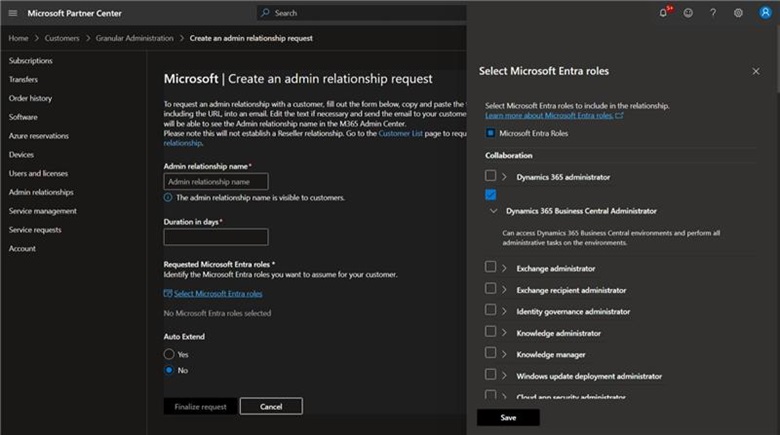The width and height of the screenshot is (780, 435).
Task: Open Select Microsoft Entra roles link
Action: [218, 294]
